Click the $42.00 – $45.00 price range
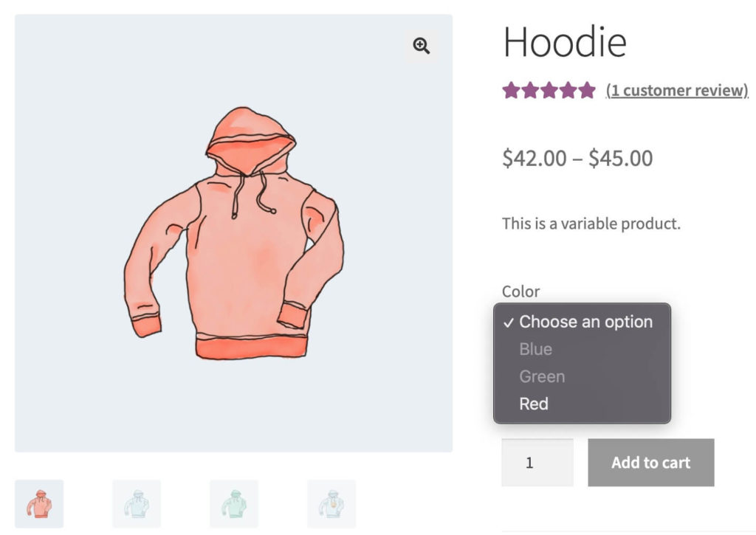This screenshot has height=535, width=756. [x=577, y=158]
